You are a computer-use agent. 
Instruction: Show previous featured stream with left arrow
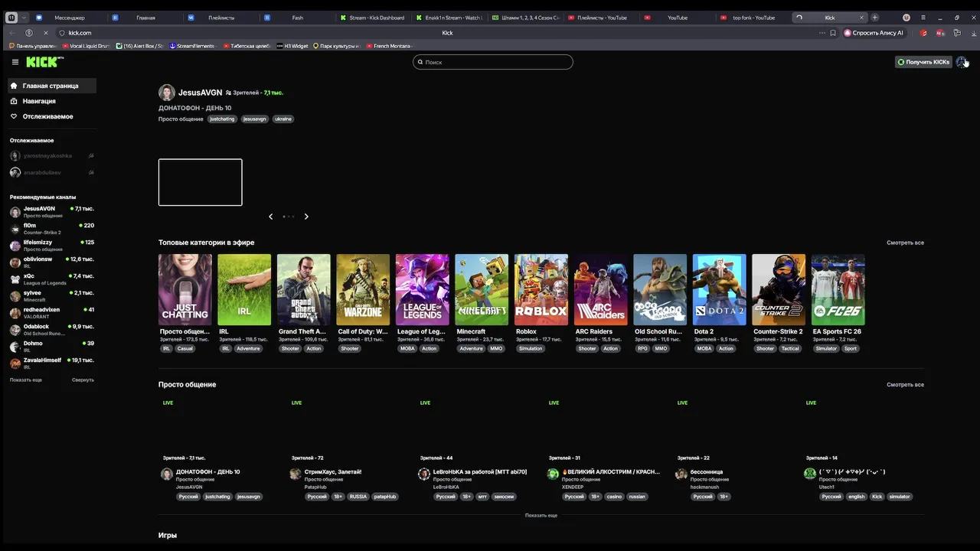[271, 217]
